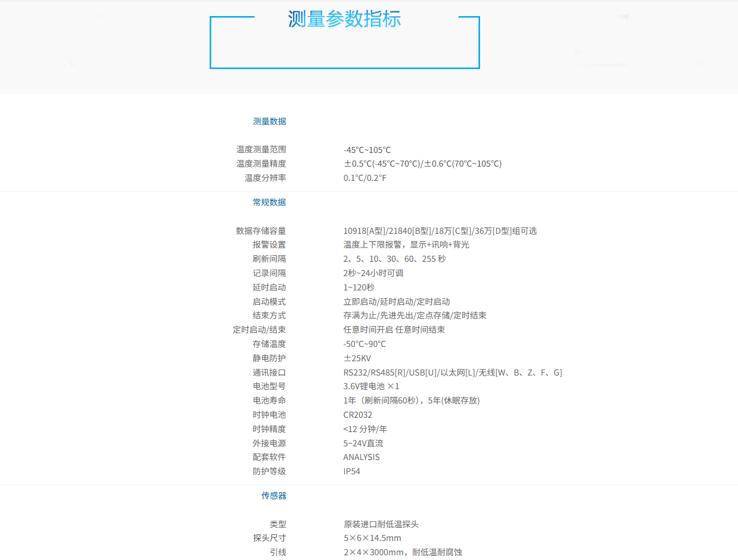Click the -45°C~105°C range value
This screenshot has width=738, height=560.
[367, 150]
